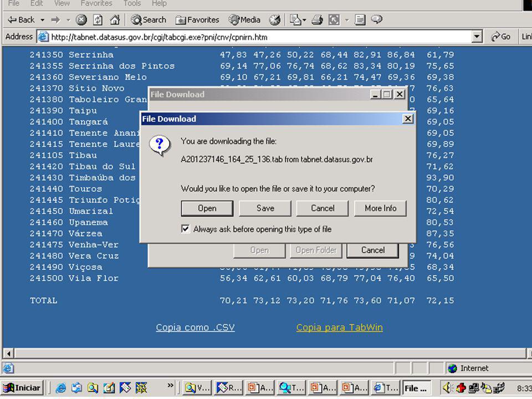
Task: Print the page using the printer icon
Action: [317, 20]
